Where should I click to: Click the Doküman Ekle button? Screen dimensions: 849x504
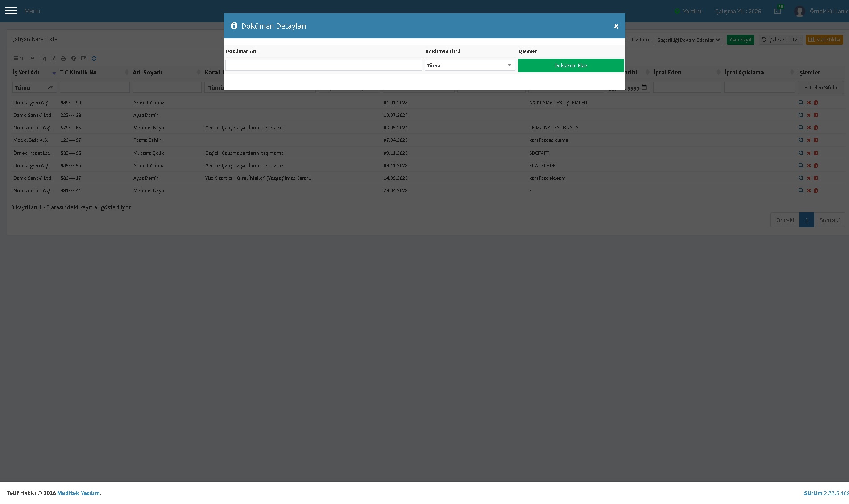571,66
